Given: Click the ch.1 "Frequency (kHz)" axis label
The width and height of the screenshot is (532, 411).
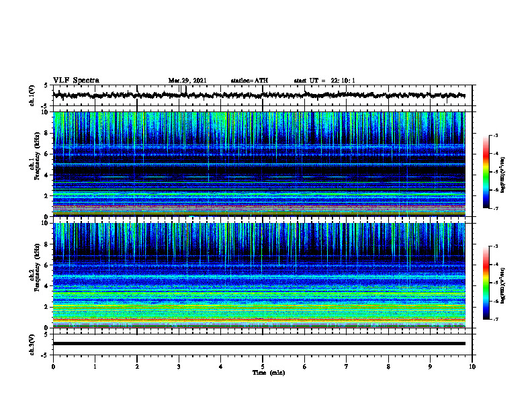Looking at the screenshot, I should [37, 156].
